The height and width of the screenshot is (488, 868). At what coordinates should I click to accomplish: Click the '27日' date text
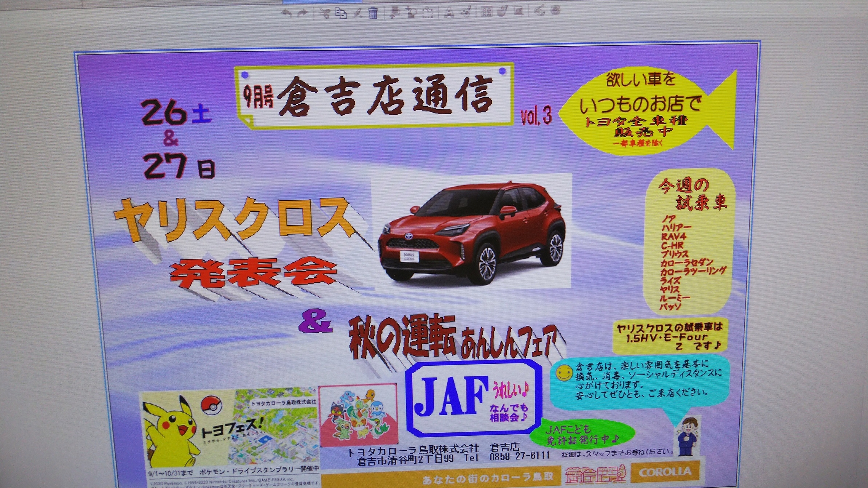tap(179, 166)
